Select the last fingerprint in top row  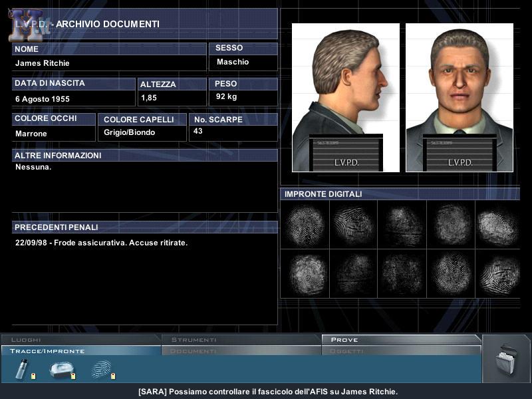497,225
